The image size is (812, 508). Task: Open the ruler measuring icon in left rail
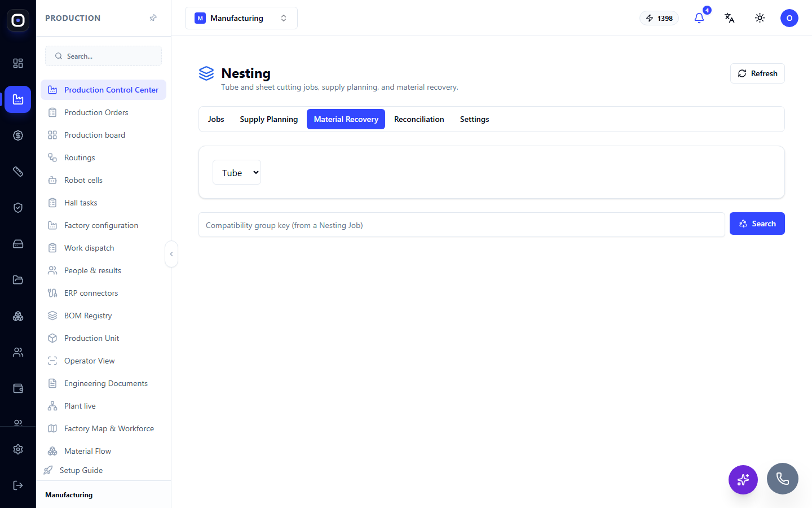coord(18,172)
